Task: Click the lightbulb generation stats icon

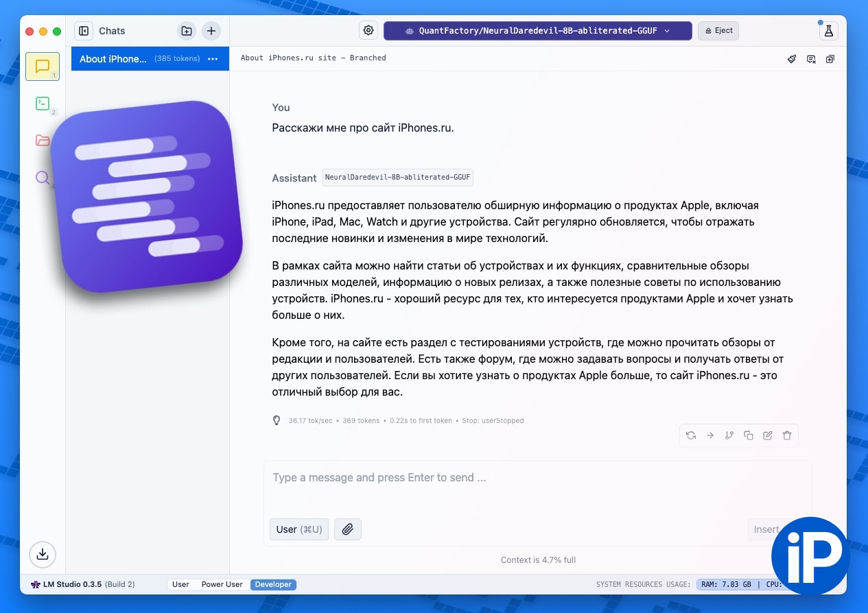Action: pos(277,420)
